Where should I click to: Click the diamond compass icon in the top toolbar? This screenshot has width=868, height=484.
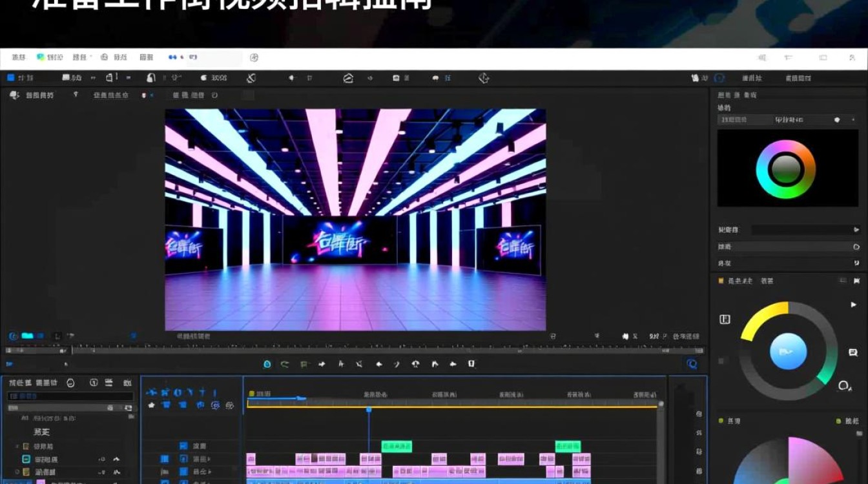pyautogui.click(x=484, y=78)
